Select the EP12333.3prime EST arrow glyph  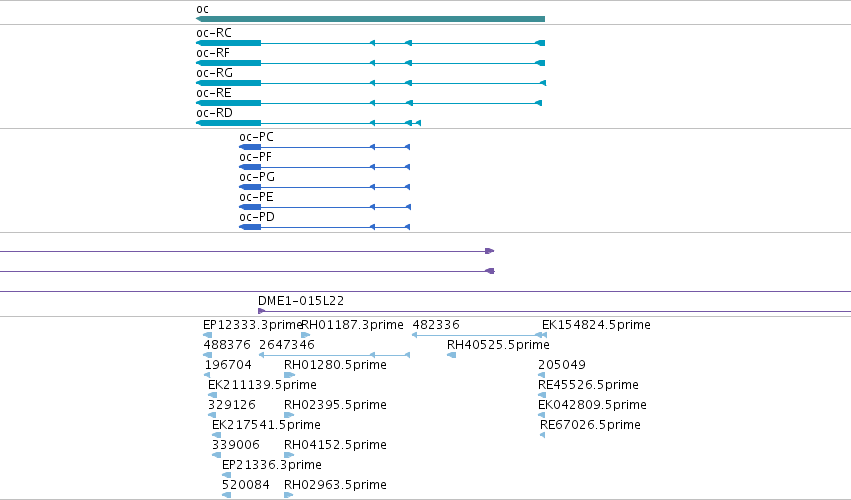pyautogui.click(x=207, y=335)
